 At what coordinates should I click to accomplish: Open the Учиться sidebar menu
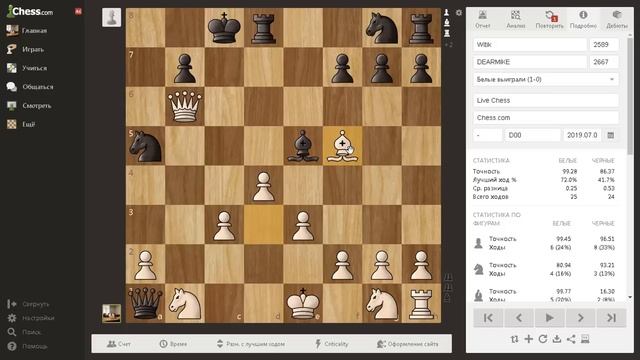tap(27, 68)
